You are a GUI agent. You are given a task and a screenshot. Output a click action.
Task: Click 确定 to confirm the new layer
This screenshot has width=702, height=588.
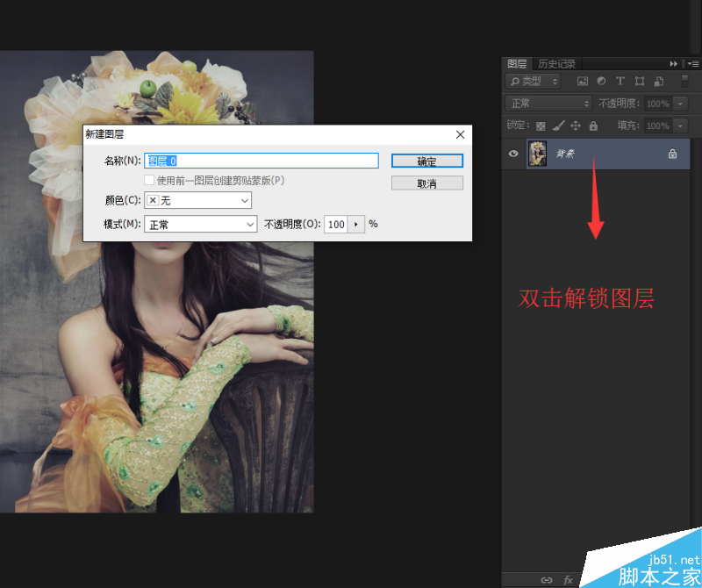(x=427, y=161)
